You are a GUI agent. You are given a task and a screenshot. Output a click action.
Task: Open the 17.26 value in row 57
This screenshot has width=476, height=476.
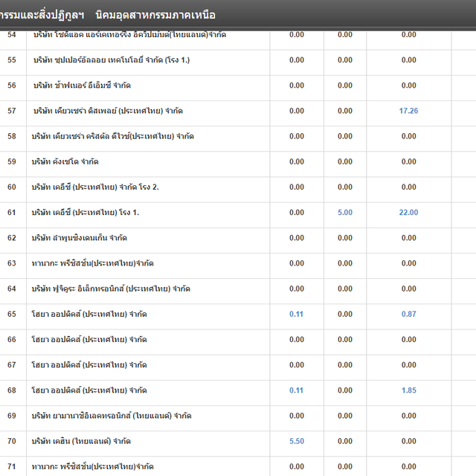(x=408, y=111)
